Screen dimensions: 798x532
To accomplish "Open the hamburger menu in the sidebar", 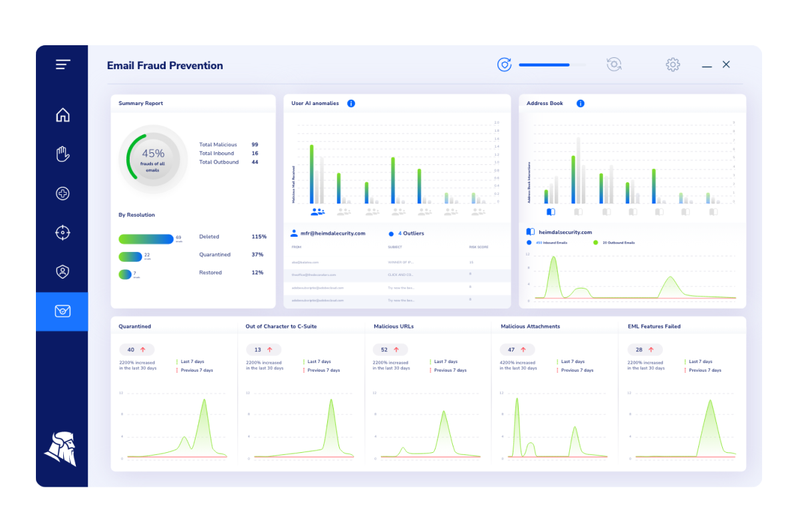I will tap(63, 65).
